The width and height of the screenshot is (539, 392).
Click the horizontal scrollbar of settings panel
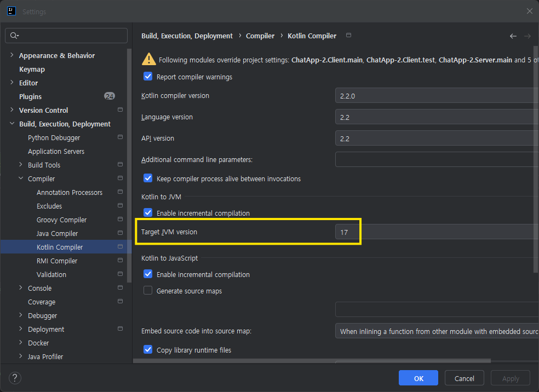point(312,361)
